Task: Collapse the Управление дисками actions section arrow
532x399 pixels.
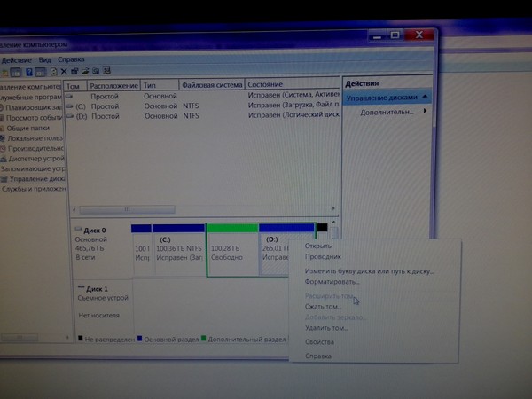Action: pyautogui.click(x=425, y=97)
